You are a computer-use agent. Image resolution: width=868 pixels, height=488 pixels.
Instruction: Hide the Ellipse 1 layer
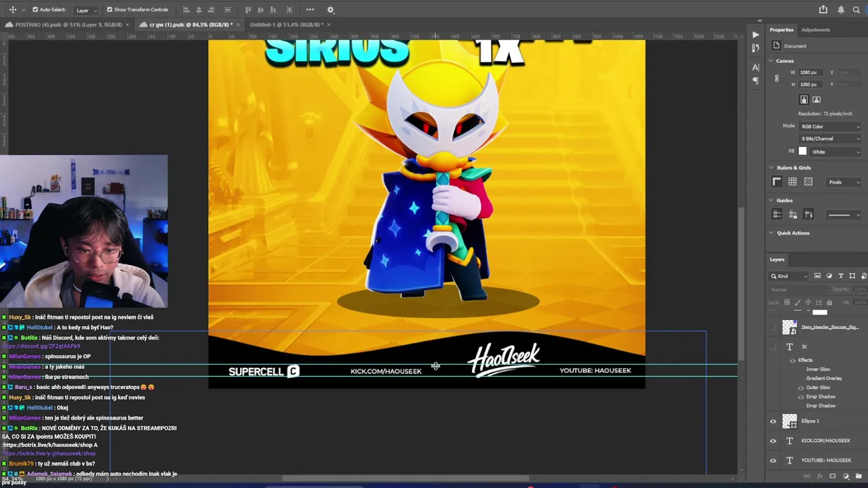pos(773,422)
